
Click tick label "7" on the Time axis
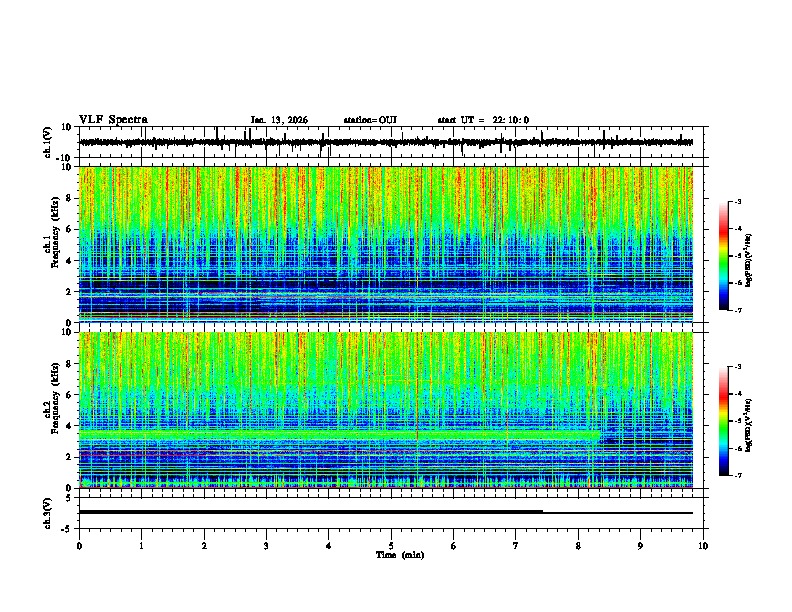(x=516, y=546)
